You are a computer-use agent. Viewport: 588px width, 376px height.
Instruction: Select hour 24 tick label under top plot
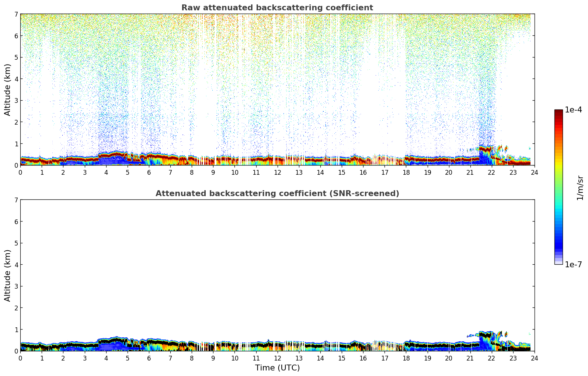[534, 172]
